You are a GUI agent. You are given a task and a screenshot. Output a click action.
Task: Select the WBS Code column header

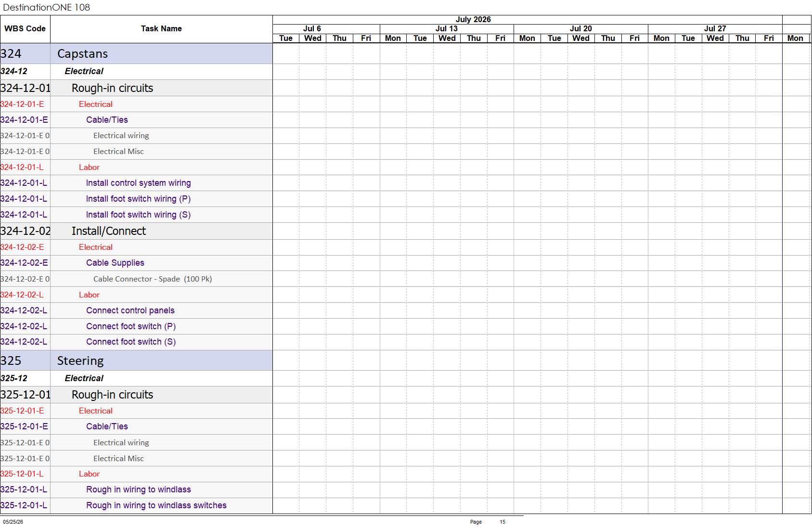coord(25,28)
